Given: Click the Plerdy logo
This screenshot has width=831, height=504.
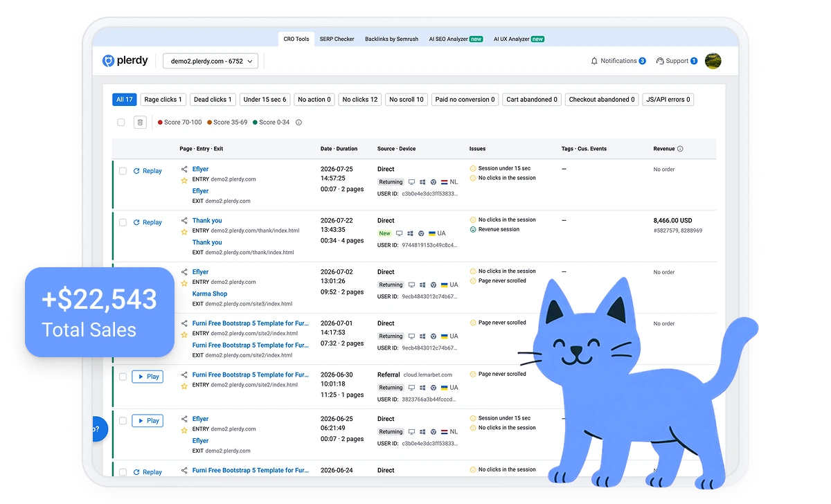Looking at the screenshot, I should 125,61.
